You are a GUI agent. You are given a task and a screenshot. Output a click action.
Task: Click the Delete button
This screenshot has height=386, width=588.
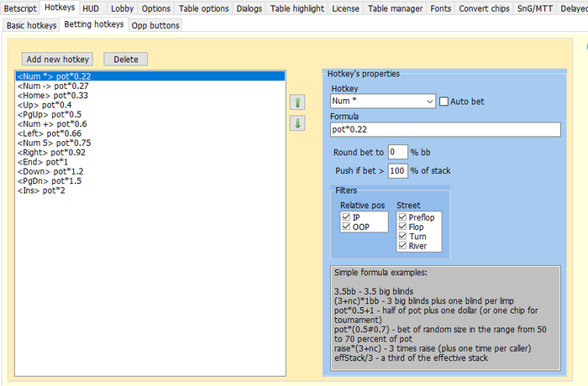point(126,60)
